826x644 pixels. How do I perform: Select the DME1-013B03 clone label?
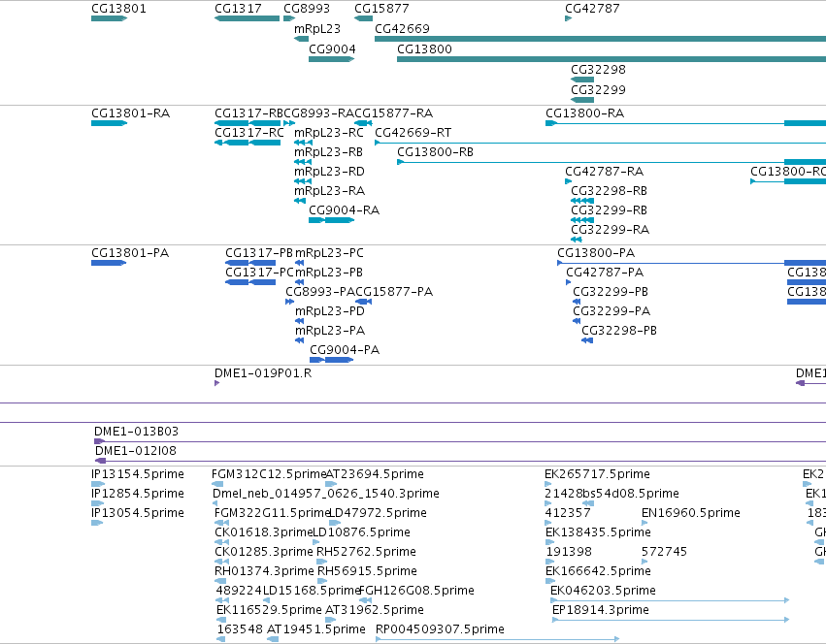[x=137, y=432]
